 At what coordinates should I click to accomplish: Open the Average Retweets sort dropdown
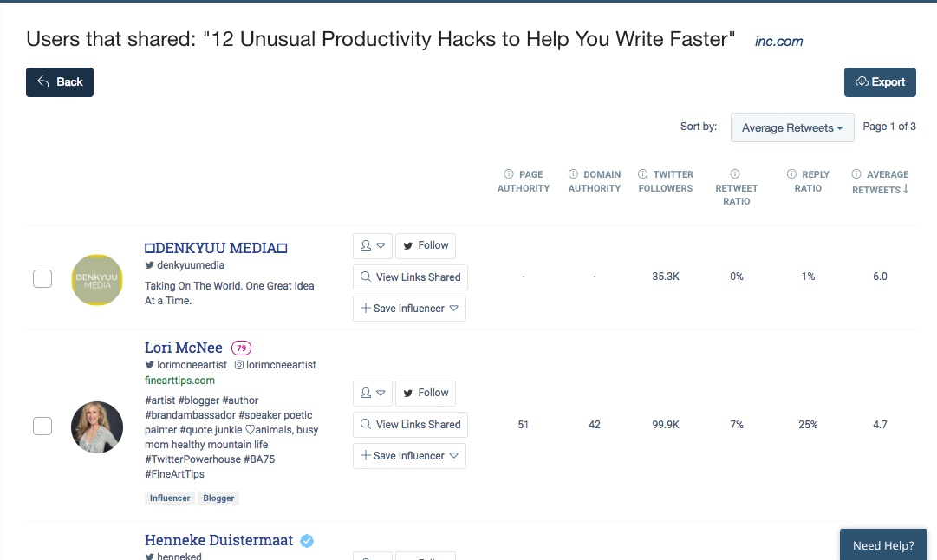pyautogui.click(x=791, y=127)
